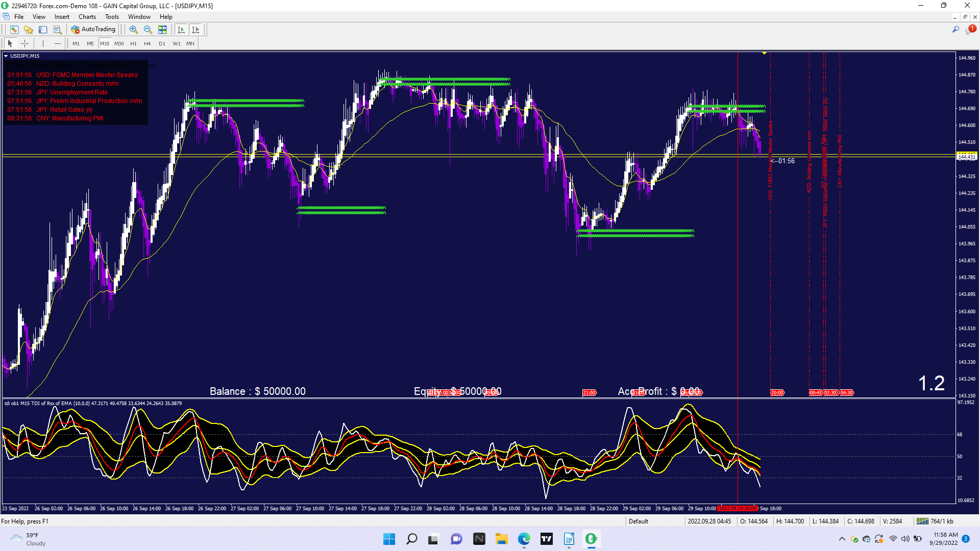Toggle chart auto scroll button
Screen dimensions: 980x551
pos(181,30)
